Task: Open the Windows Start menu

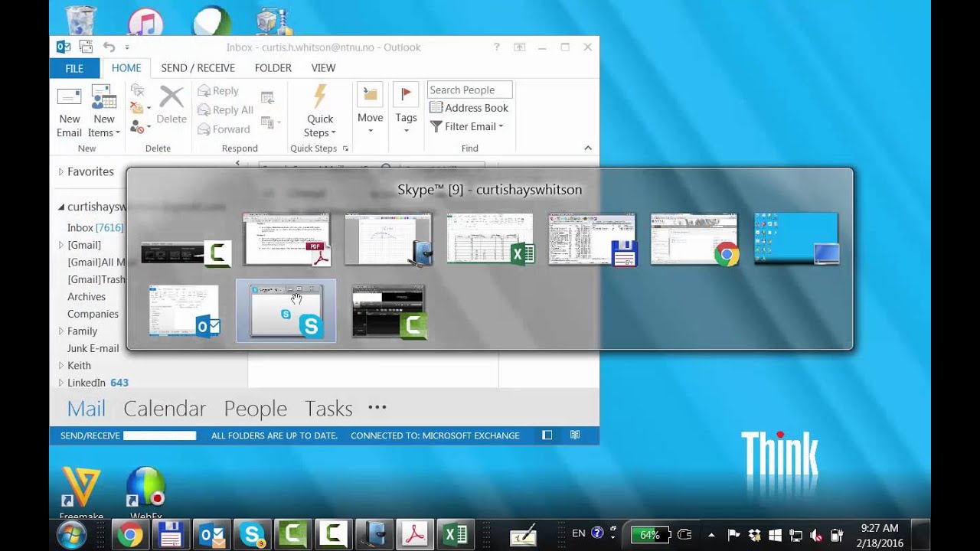Action: click(x=71, y=534)
